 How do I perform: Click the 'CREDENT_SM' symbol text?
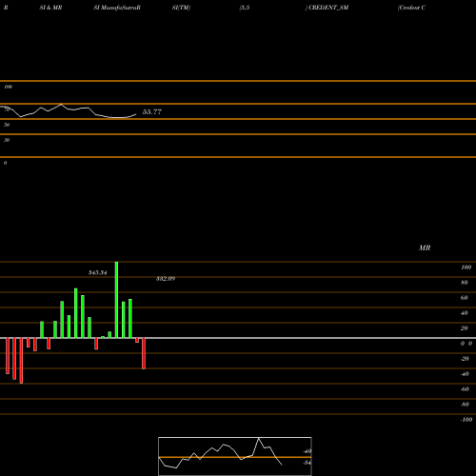coord(328,8)
